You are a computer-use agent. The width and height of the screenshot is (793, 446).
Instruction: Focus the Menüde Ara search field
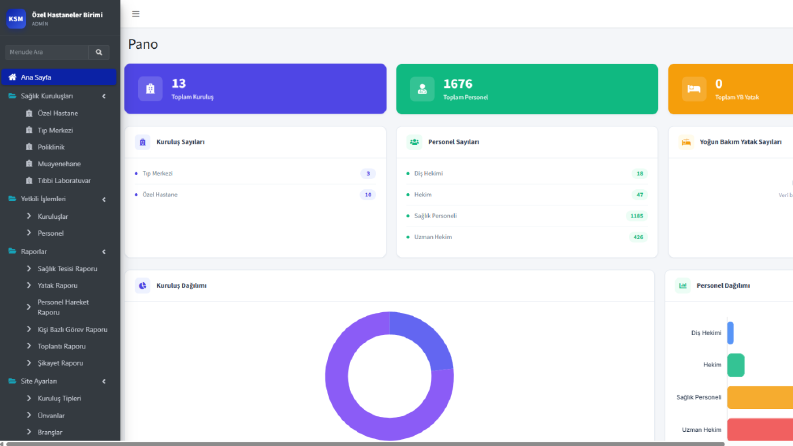47,52
